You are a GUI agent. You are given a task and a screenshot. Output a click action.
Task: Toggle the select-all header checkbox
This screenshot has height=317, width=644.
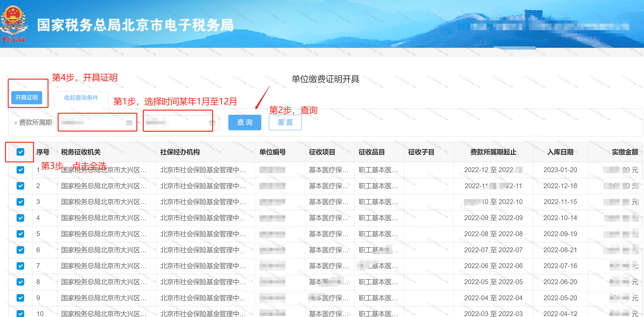click(x=20, y=152)
